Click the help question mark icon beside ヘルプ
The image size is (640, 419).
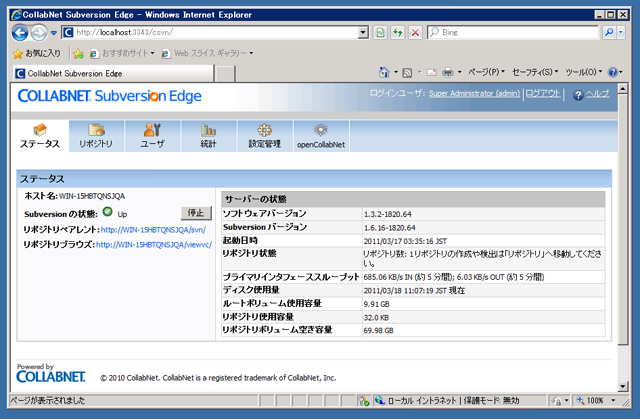point(578,95)
